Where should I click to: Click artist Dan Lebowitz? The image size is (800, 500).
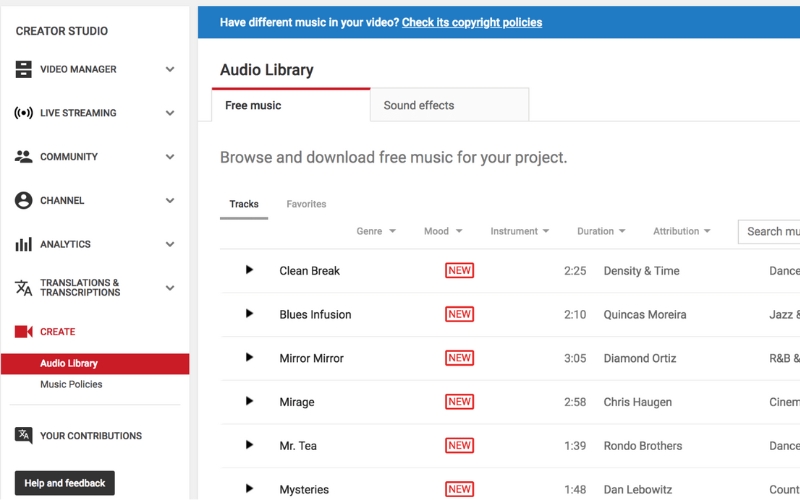[638, 490]
